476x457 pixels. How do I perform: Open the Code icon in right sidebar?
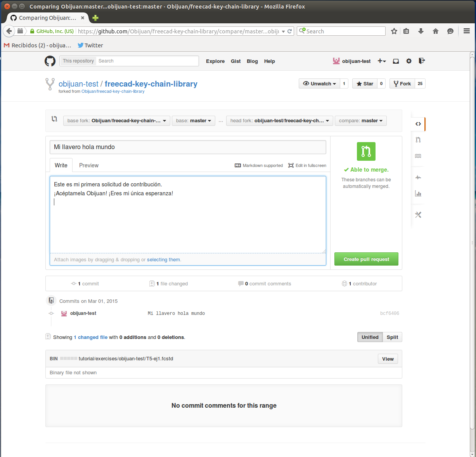(x=418, y=124)
